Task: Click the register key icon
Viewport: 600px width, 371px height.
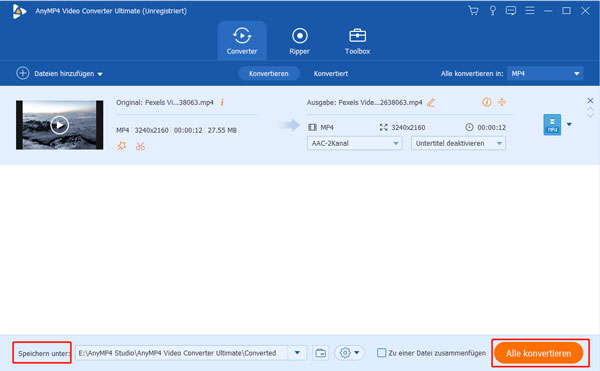Action: (492, 11)
